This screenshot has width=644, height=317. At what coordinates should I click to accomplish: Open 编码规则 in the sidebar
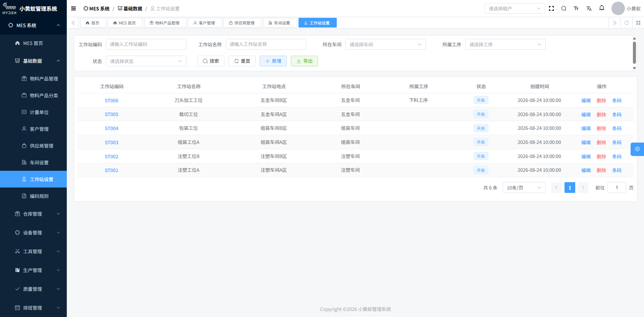tap(34, 196)
